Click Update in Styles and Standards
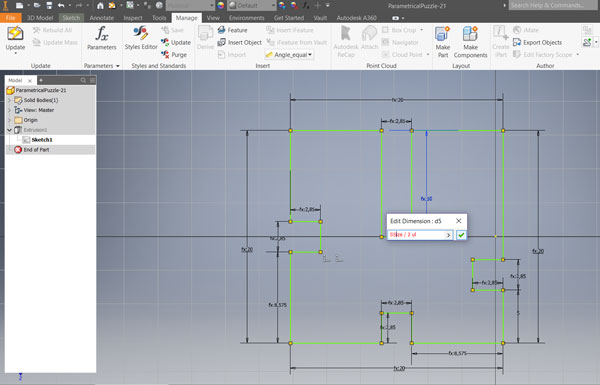Viewport: 600px width, 385px height. (x=176, y=42)
